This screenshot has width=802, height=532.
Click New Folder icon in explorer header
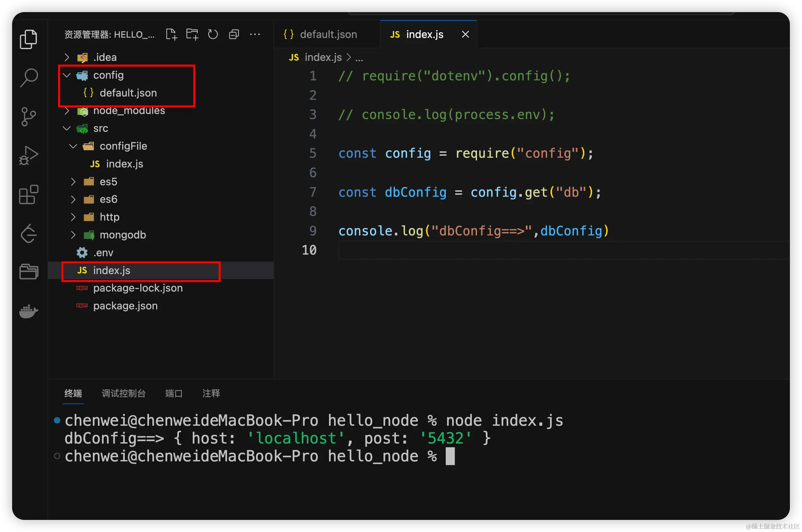(x=192, y=35)
